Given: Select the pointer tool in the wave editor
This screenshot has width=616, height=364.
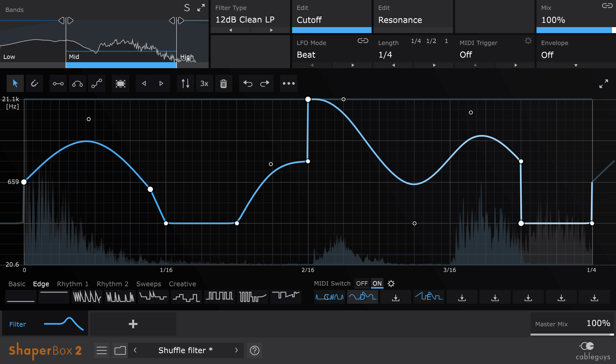Looking at the screenshot, I should pos(15,83).
